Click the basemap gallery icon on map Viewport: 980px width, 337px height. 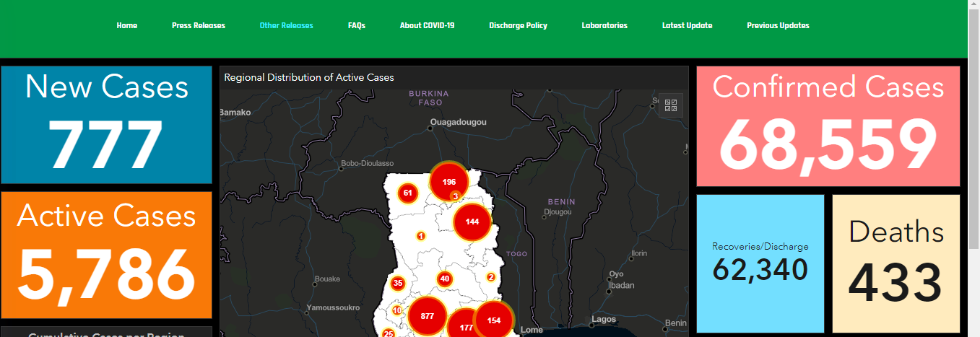pos(671,105)
